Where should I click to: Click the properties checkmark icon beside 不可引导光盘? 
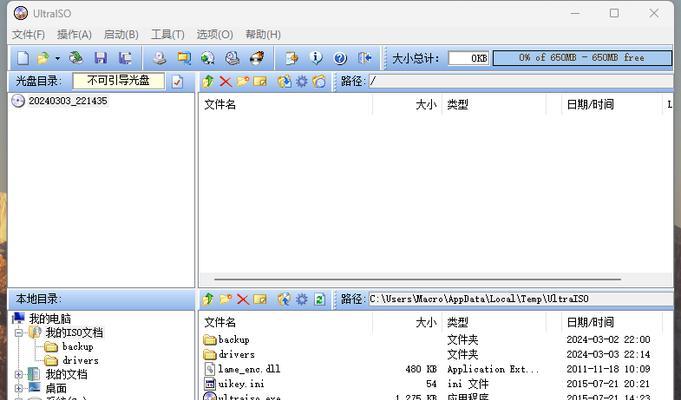point(177,81)
